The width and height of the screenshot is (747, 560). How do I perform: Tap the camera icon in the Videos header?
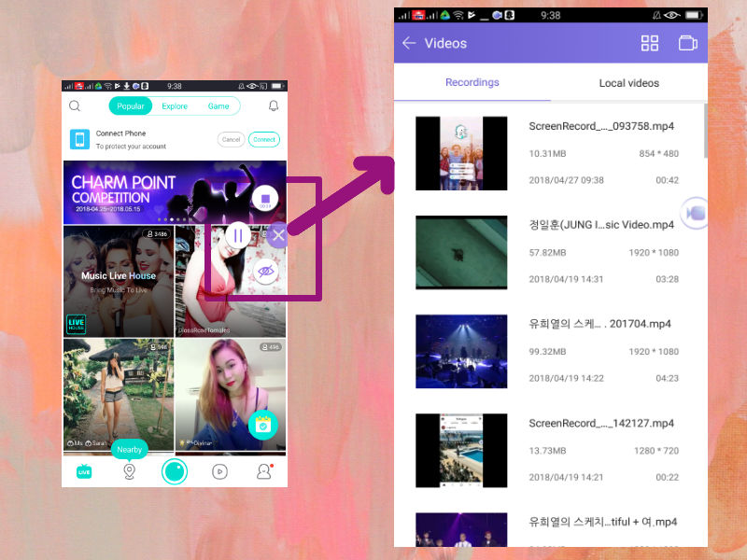[x=688, y=43]
